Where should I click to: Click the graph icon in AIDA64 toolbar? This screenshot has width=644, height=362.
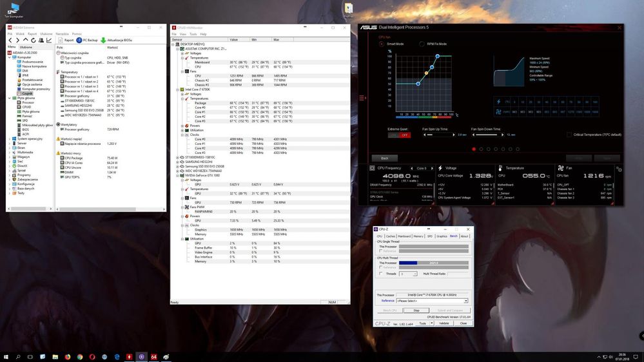tap(49, 40)
